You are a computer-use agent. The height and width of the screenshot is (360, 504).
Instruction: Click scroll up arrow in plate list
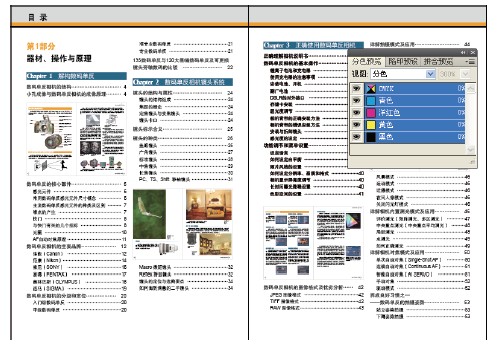coord(470,88)
